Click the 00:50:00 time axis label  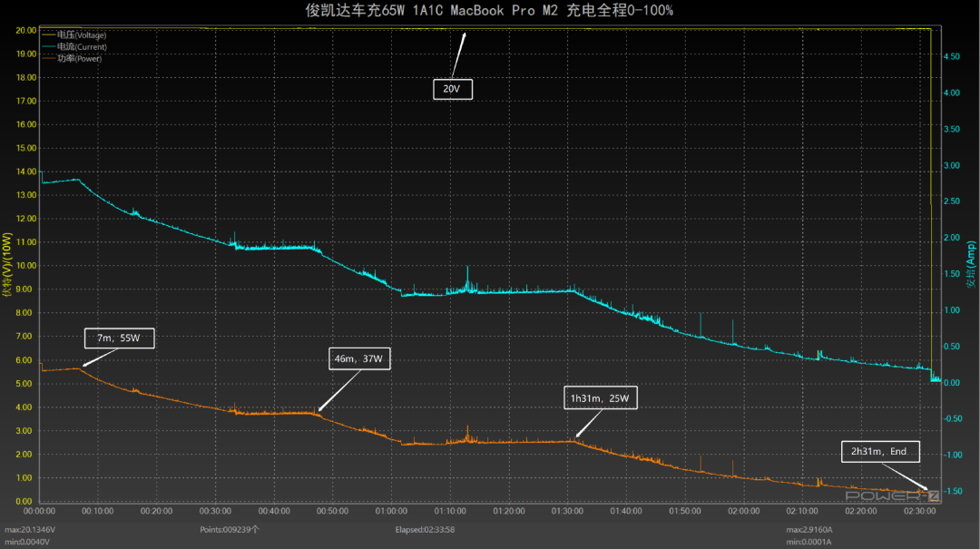[332, 511]
